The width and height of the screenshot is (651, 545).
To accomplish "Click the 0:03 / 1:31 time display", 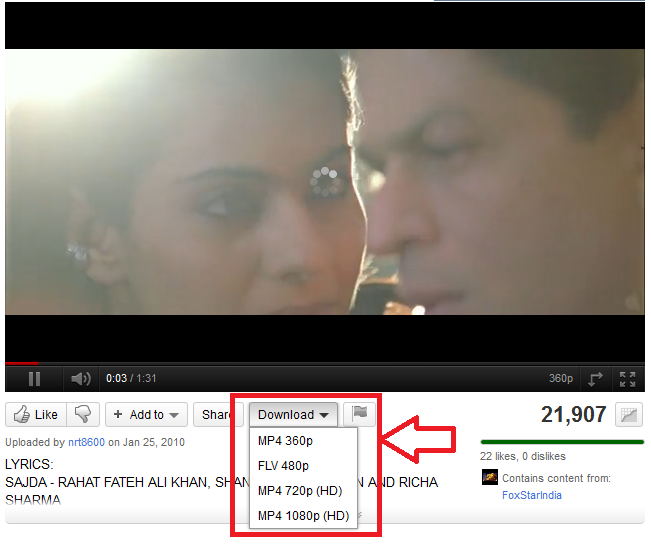I will [x=131, y=378].
